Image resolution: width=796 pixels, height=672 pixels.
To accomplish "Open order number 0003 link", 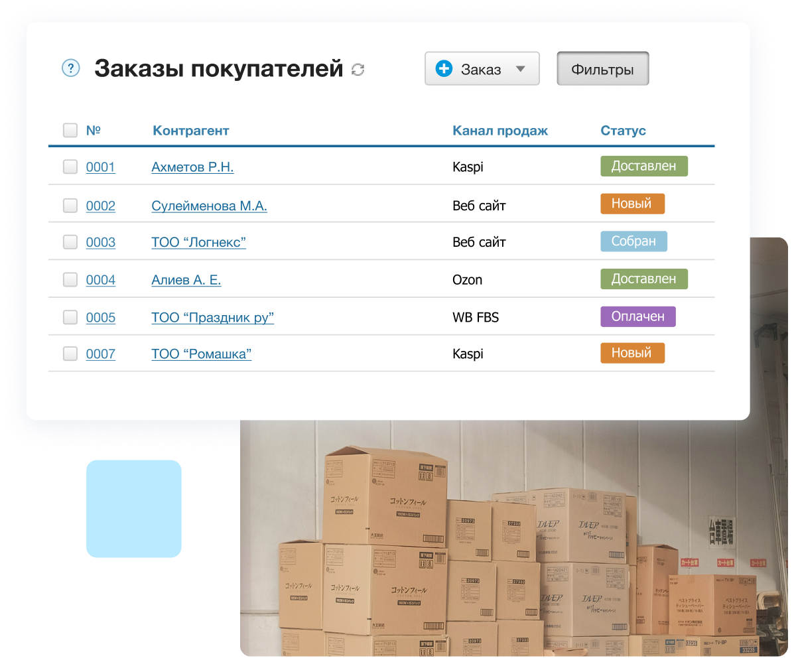I will 101,243.
